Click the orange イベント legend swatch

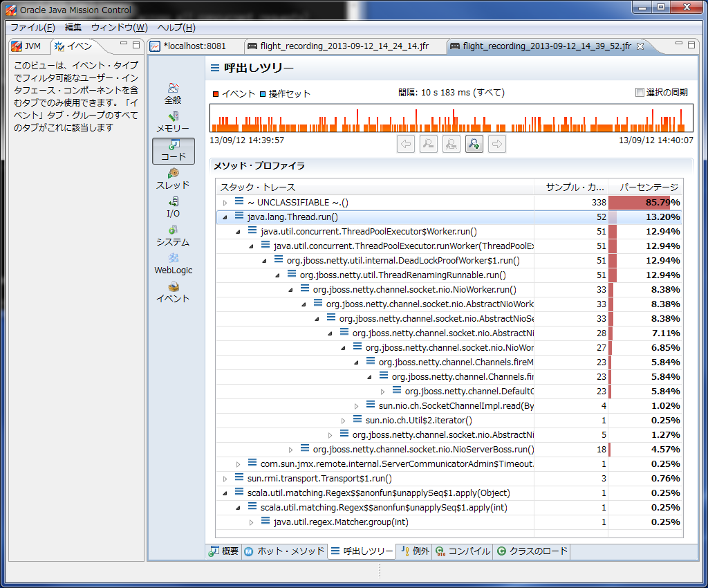216,94
